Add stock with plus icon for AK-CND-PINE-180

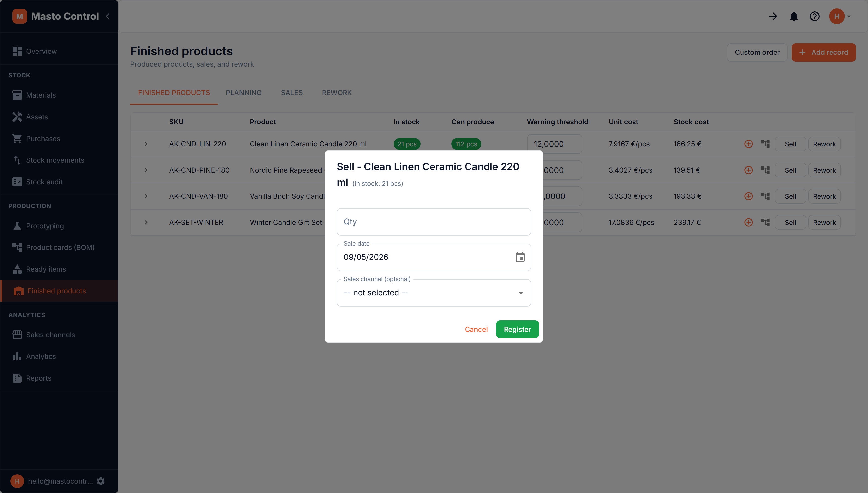(748, 170)
